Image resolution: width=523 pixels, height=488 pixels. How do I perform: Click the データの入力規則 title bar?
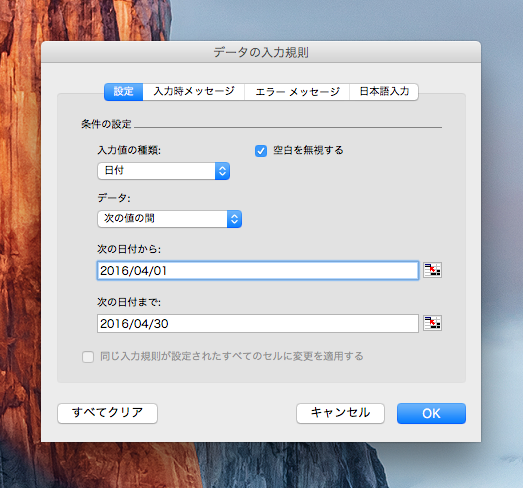pyautogui.click(x=261, y=52)
